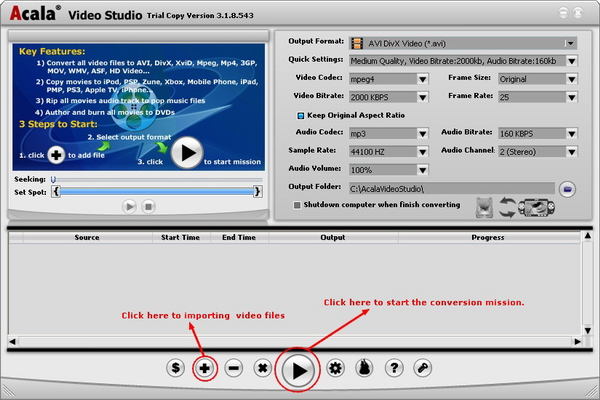Expand the Audio Volume dropdown
600x400 pixels.
422,170
